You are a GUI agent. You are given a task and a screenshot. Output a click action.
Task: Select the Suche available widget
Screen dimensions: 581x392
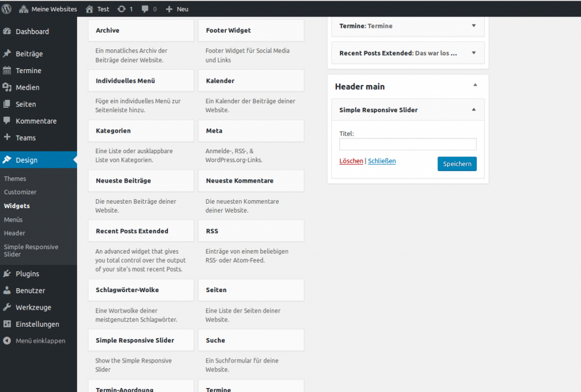pyautogui.click(x=251, y=340)
